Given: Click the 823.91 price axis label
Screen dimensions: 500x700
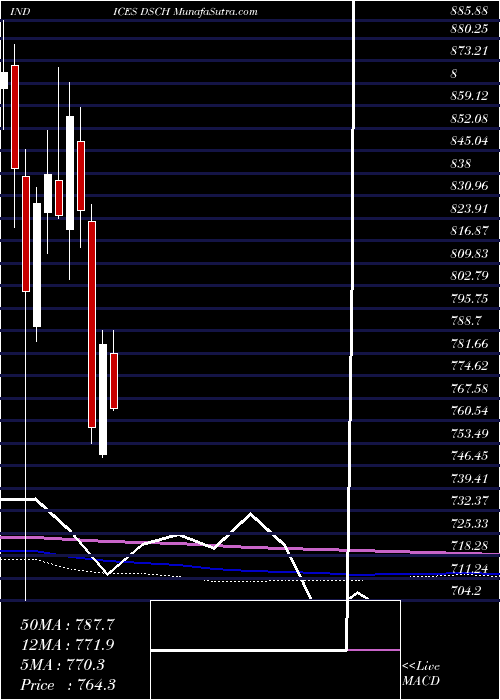Looking at the screenshot, I should (468, 208).
